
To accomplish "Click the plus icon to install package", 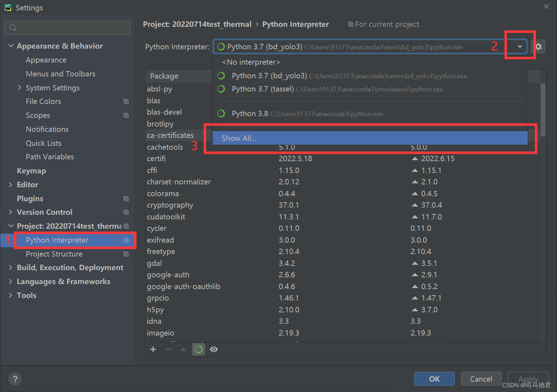I will pos(153,349).
